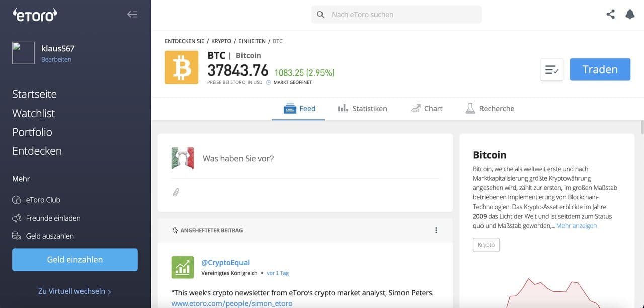Image resolution: width=644 pixels, height=308 pixels.
Task: Click the search field Nach eToro suchen
Action: 396,15
